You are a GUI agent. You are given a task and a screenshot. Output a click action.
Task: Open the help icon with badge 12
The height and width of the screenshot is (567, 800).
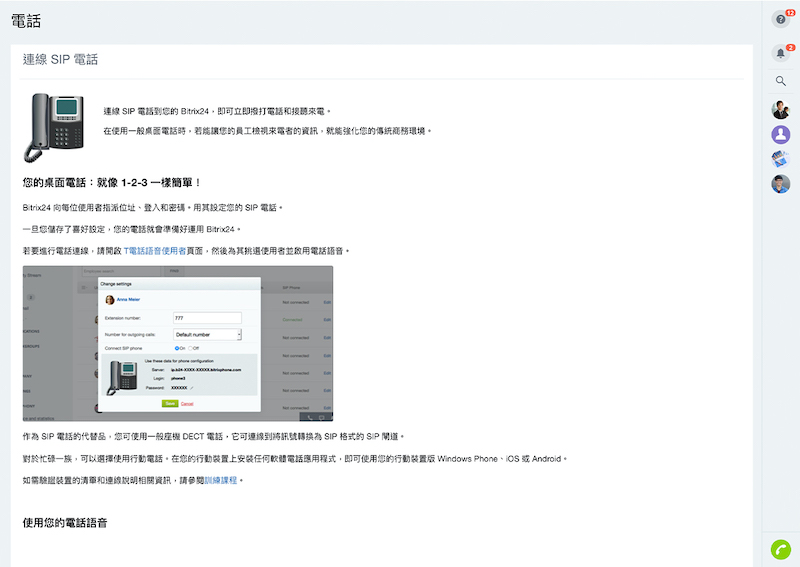pos(781,19)
